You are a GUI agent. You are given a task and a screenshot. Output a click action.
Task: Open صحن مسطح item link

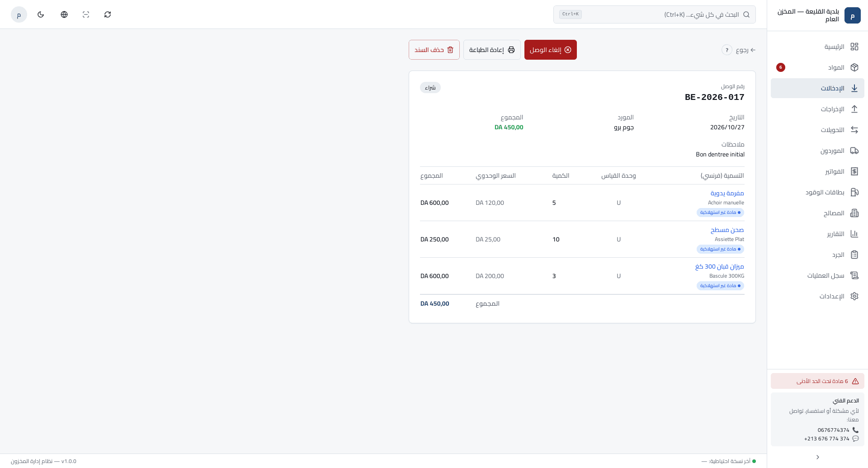coord(727,230)
